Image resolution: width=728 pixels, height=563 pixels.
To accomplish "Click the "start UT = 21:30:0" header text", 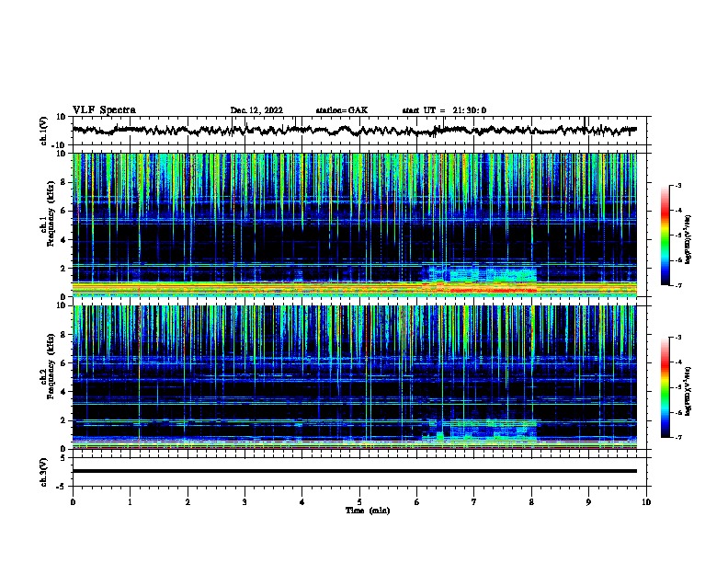I will click(444, 110).
